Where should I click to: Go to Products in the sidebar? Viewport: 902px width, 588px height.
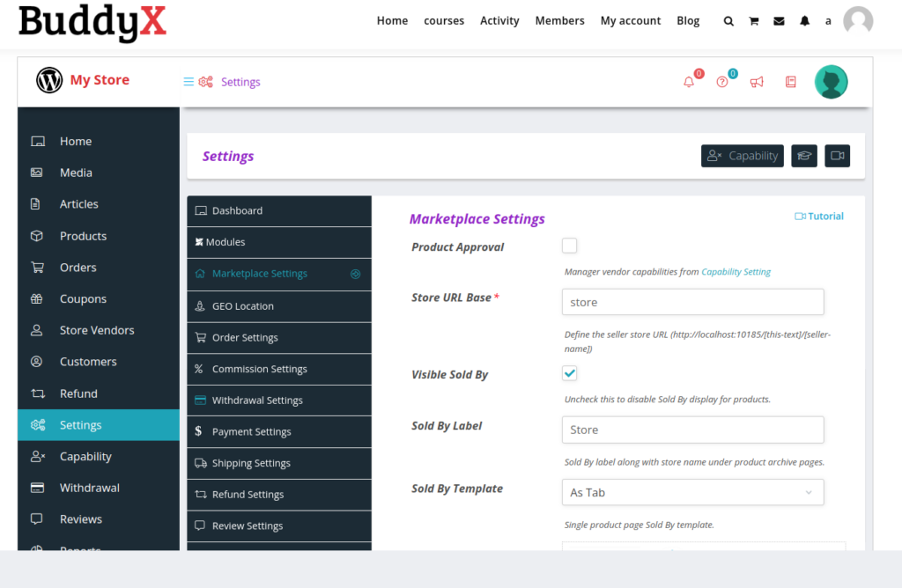pyautogui.click(x=83, y=236)
